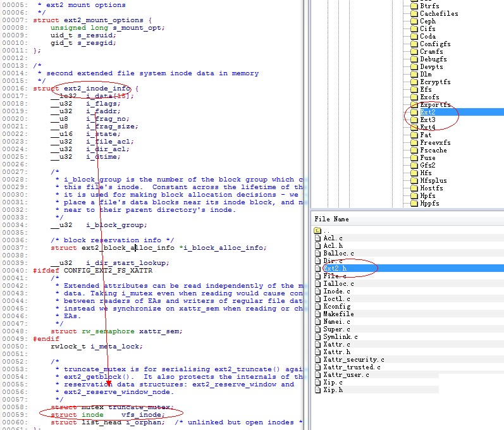The width and height of the screenshot is (504, 430).
Task: Open the Ecryptfs folder
Action: point(435,82)
